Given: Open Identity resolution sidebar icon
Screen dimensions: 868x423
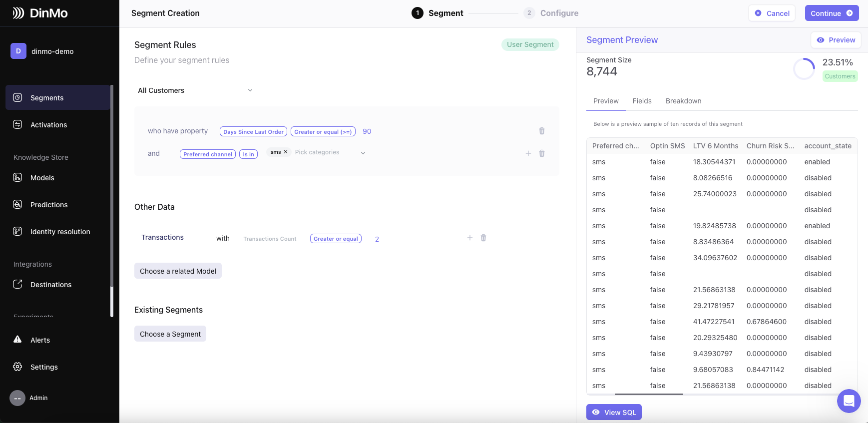Looking at the screenshot, I should coord(17,231).
